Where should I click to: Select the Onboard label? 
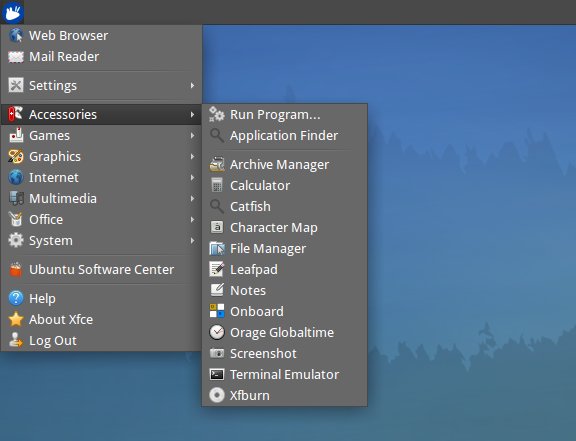pyautogui.click(x=256, y=312)
